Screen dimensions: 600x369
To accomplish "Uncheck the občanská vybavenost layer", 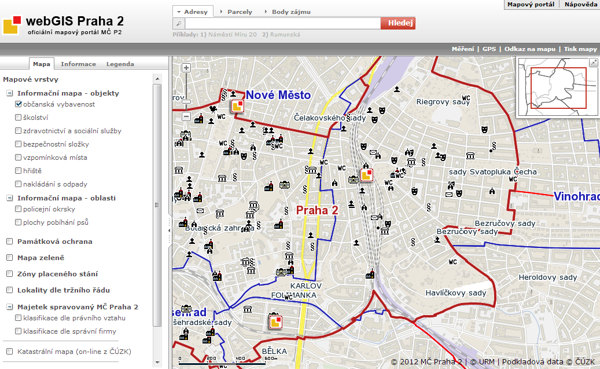I will (18, 104).
